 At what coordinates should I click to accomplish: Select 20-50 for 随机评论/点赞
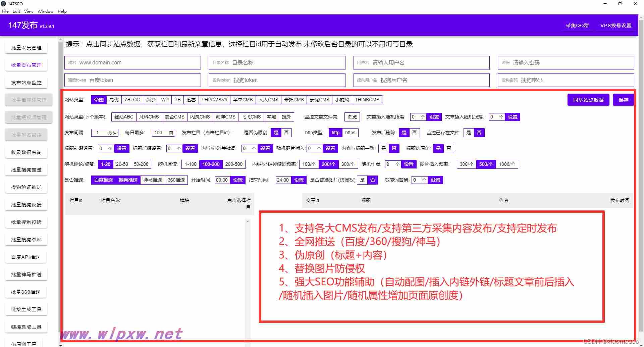(122, 164)
